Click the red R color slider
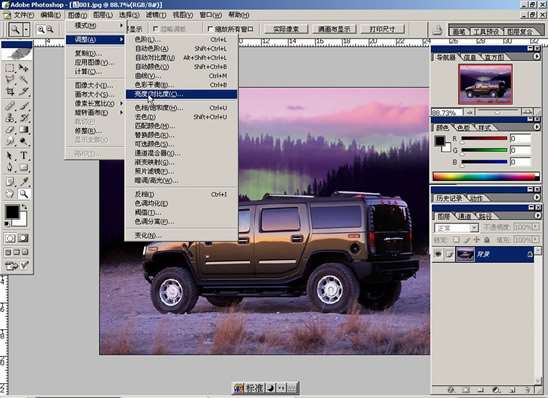The width and height of the screenshot is (548, 398). click(484, 139)
